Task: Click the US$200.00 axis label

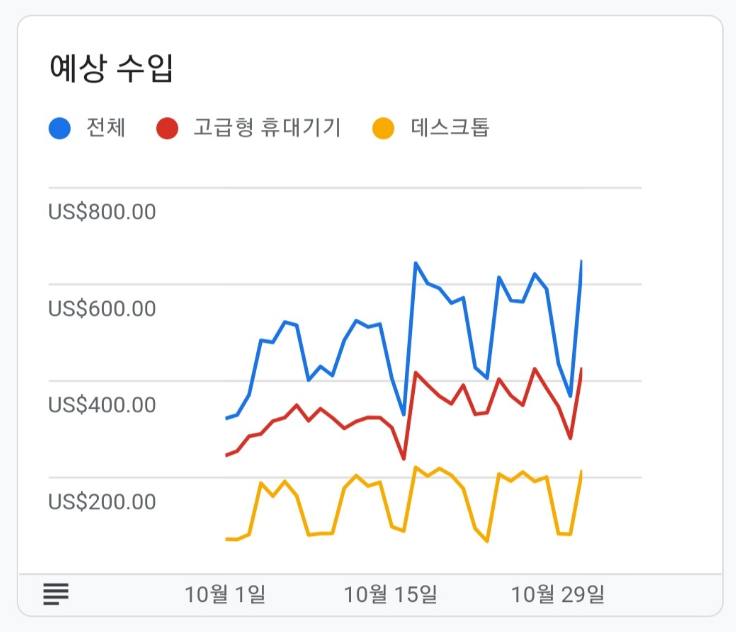Action: (102, 501)
